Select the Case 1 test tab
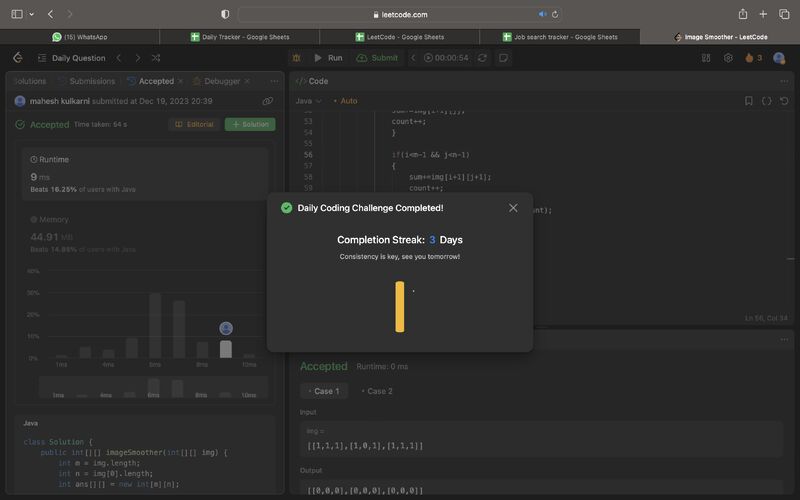Screen dimensions: 800x500 click(324, 391)
